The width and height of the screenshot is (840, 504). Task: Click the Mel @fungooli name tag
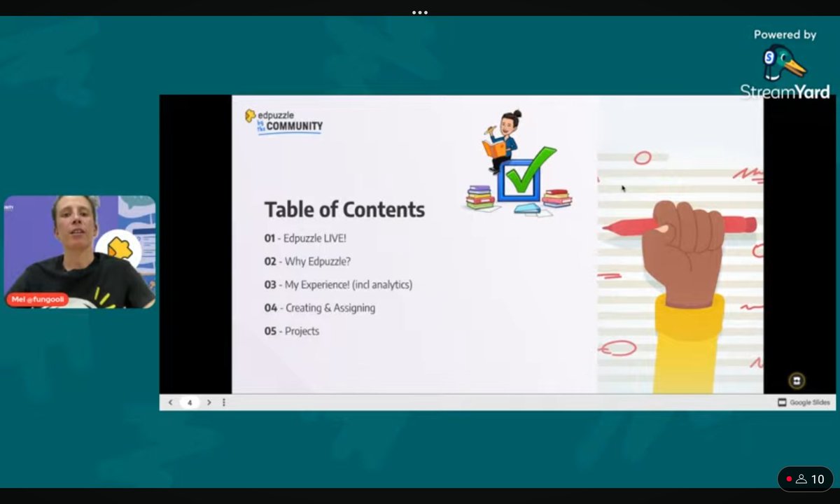[x=38, y=300]
